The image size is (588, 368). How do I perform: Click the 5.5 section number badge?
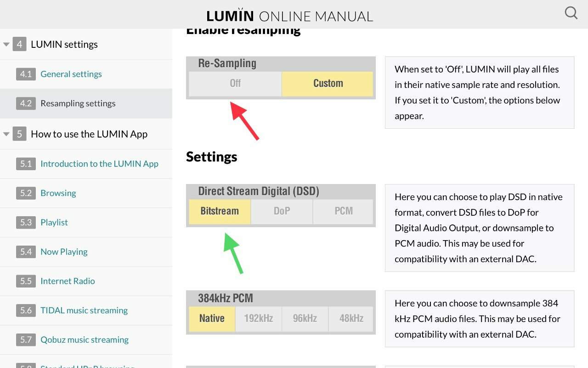point(26,281)
